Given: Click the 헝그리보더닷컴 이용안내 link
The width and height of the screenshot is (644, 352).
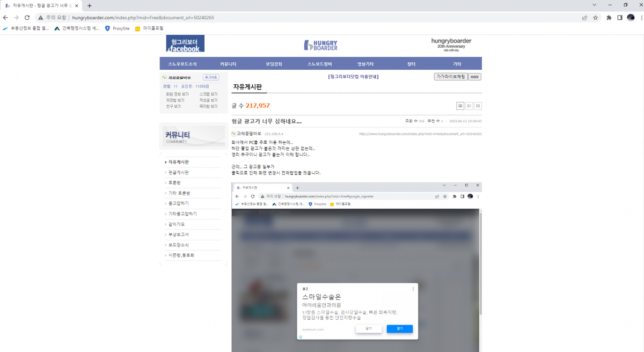Looking at the screenshot, I should 353,77.
